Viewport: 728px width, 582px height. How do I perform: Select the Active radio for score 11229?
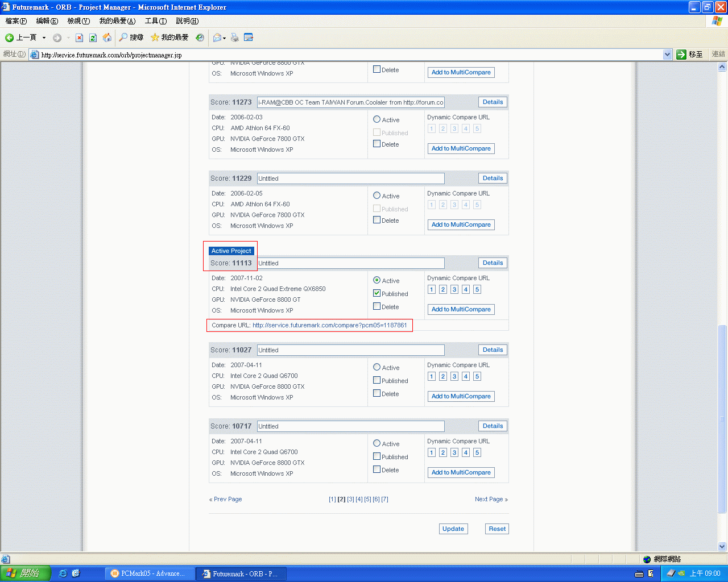click(x=377, y=196)
